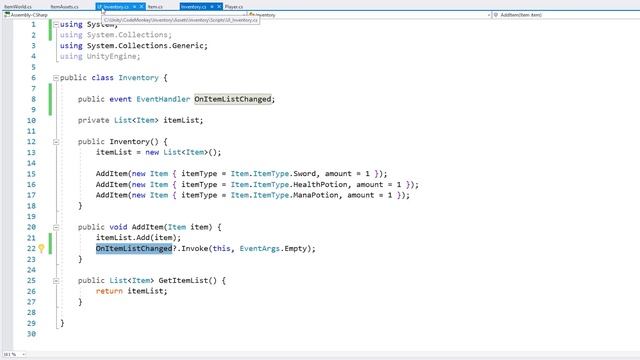The width and height of the screenshot is (640, 360).
Task: Click the class name Inventory on line 6
Action: [x=138, y=78]
